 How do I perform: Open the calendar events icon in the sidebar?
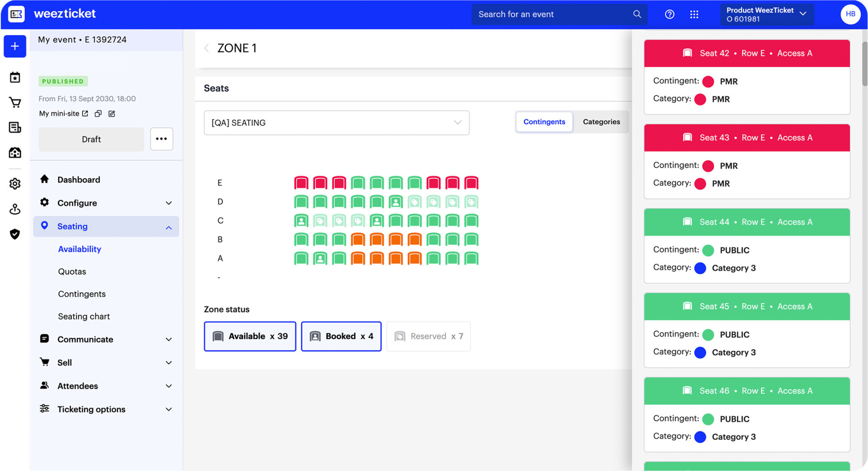pyautogui.click(x=15, y=77)
